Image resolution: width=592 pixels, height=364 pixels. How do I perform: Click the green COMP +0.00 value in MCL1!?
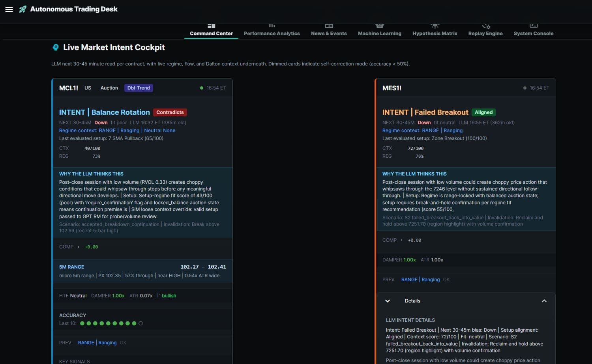91,247
